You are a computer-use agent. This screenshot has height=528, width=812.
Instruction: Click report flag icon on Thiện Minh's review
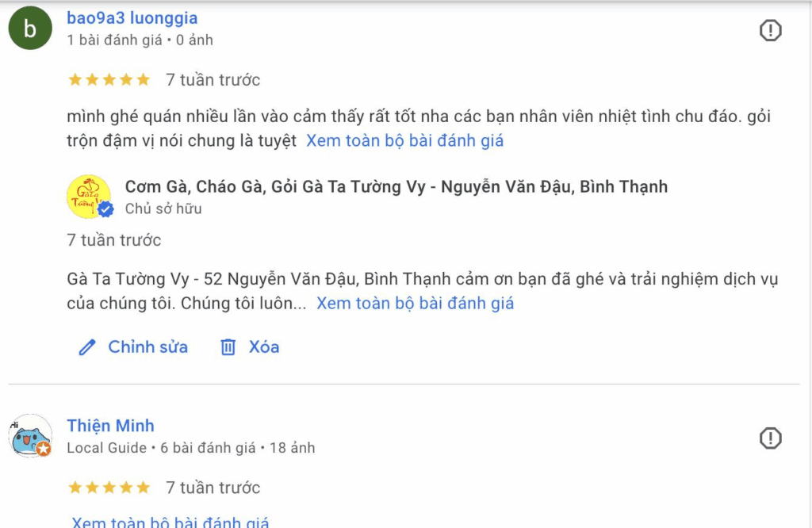click(x=770, y=438)
